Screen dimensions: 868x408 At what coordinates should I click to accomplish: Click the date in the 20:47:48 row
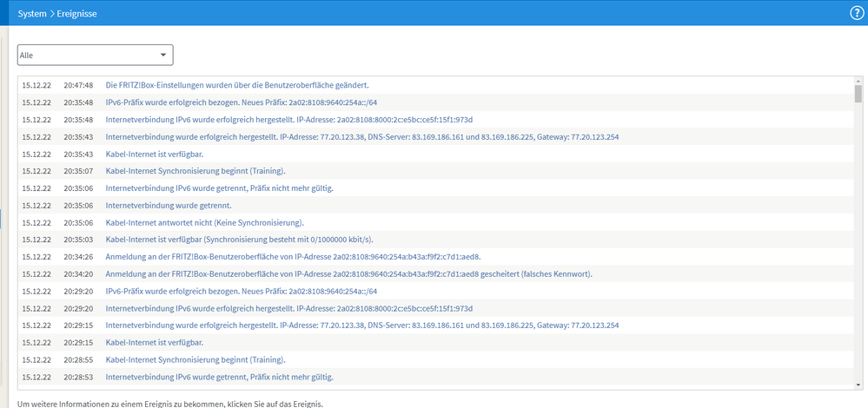(36, 86)
